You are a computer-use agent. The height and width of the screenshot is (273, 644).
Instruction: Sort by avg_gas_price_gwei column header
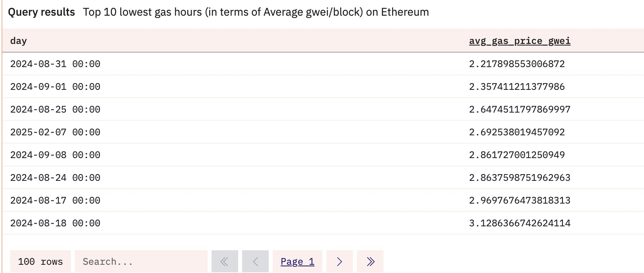pos(519,41)
